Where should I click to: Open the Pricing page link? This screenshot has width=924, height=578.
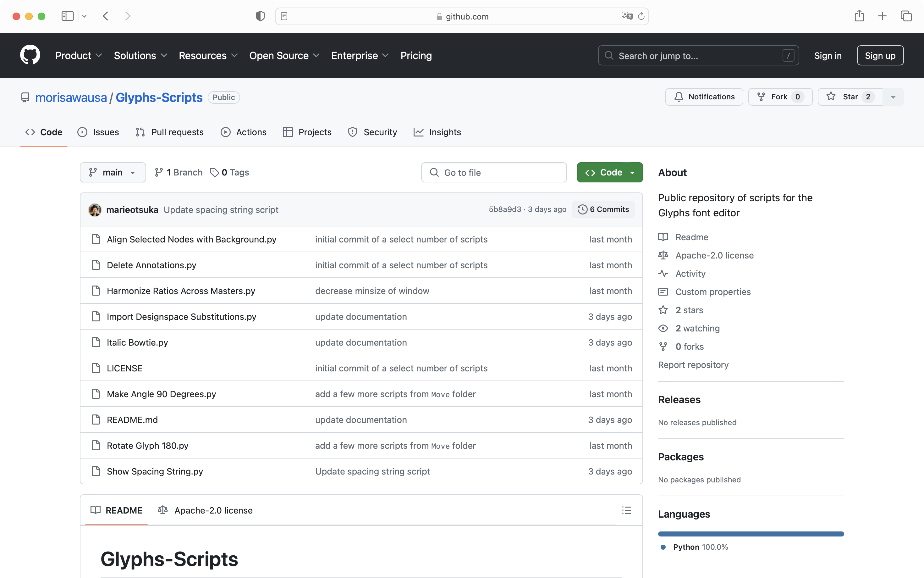pyautogui.click(x=416, y=55)
